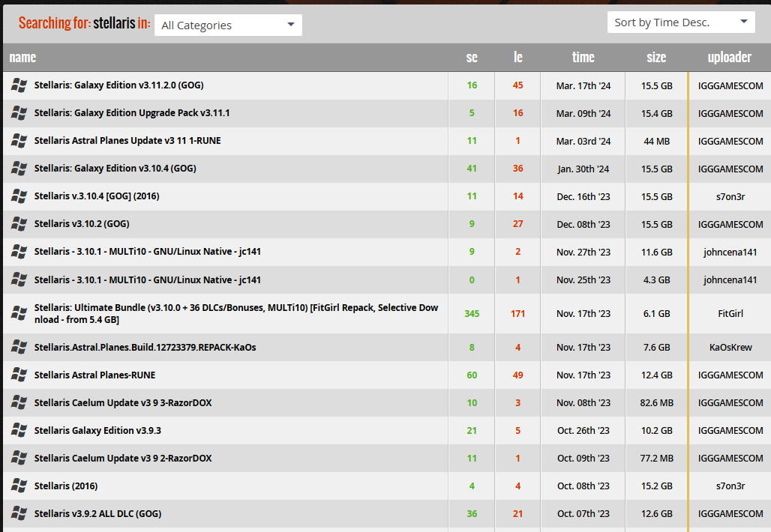The image size is (771, 532).
Task: Open the Linux Native jc141 link sized 11.6 GB
Action: (148, 252)
